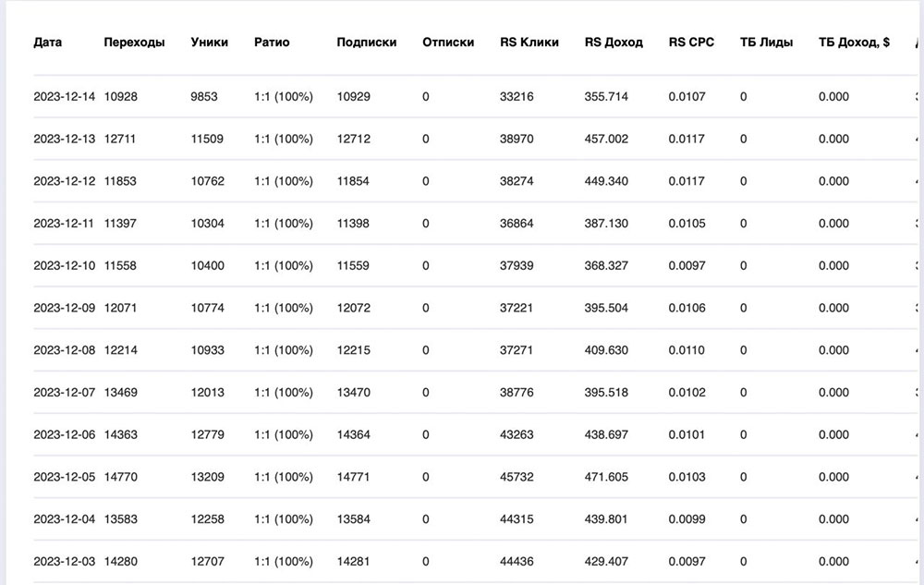Select the Уники value 12779
924x585 pixels.
pos(208,435)
